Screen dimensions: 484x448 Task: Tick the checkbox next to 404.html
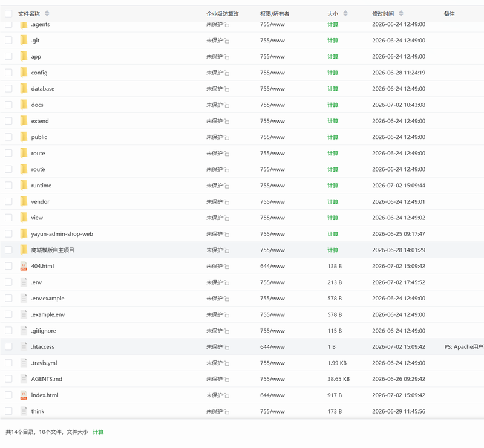pos(8,266)
